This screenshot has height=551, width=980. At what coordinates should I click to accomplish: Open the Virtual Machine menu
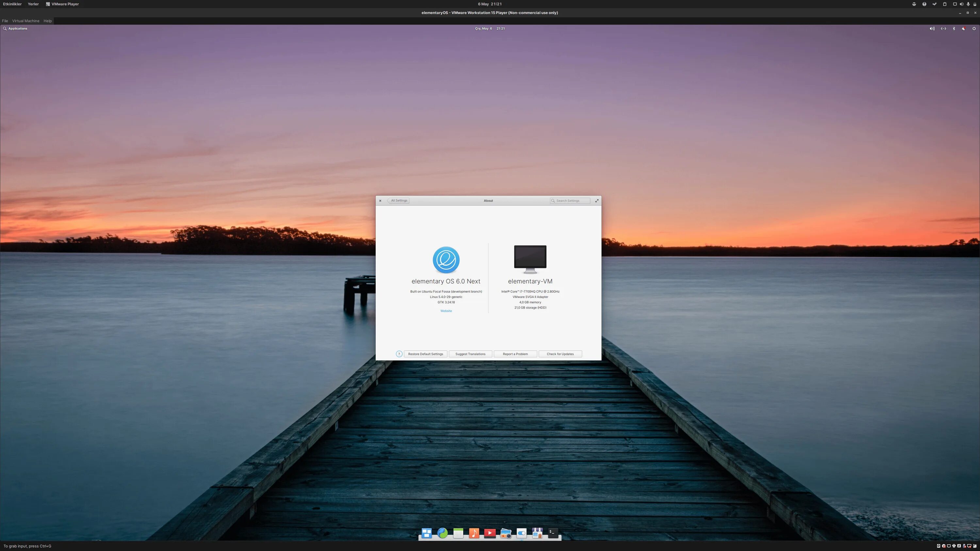click(x=25, y=21)
